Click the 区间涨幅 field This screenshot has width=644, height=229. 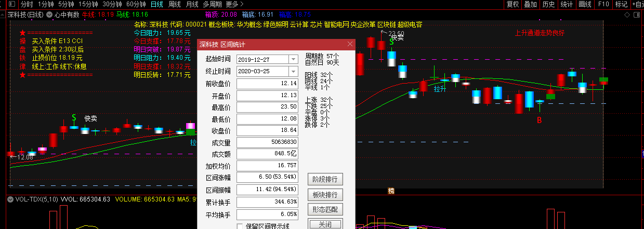click(267, 178)
